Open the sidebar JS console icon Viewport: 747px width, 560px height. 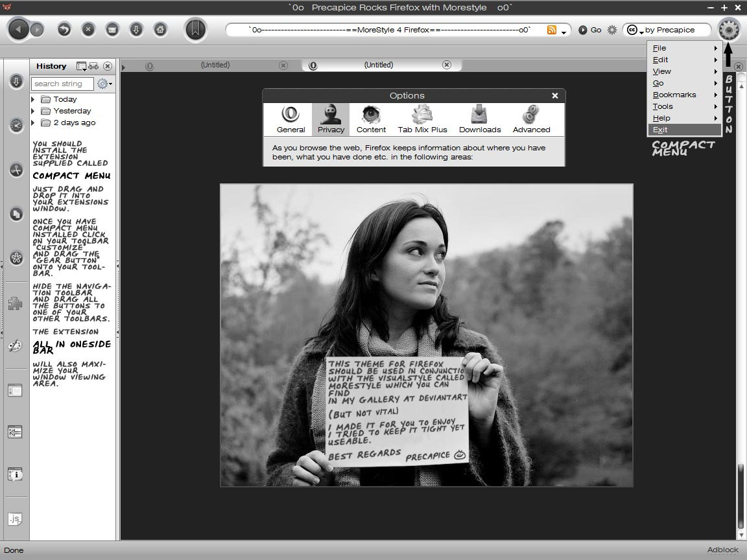point(16,519)
